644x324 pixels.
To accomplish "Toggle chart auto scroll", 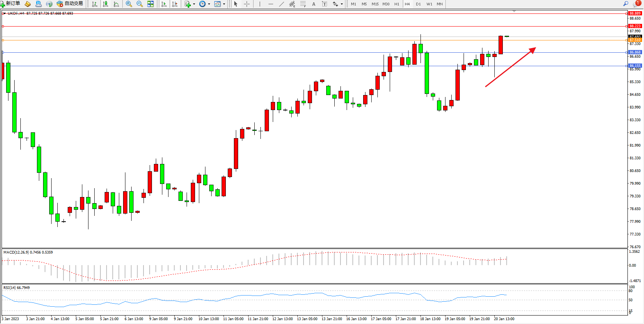I will click(164, 4).
